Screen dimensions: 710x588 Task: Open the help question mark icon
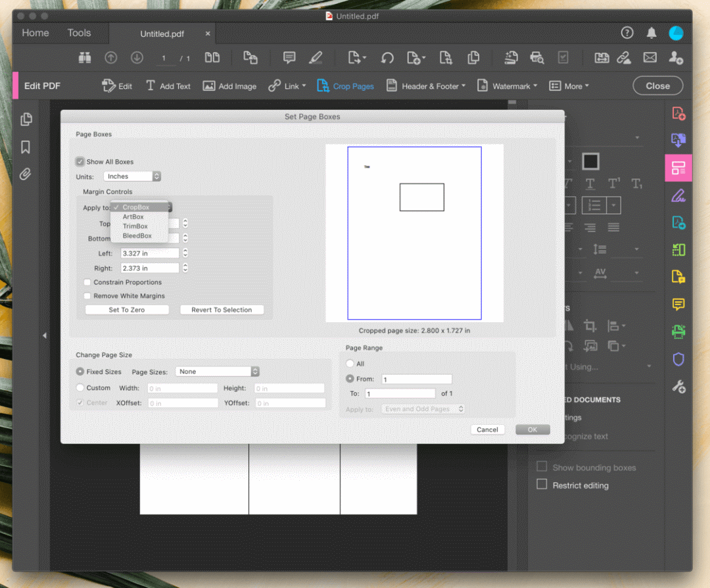627,33
